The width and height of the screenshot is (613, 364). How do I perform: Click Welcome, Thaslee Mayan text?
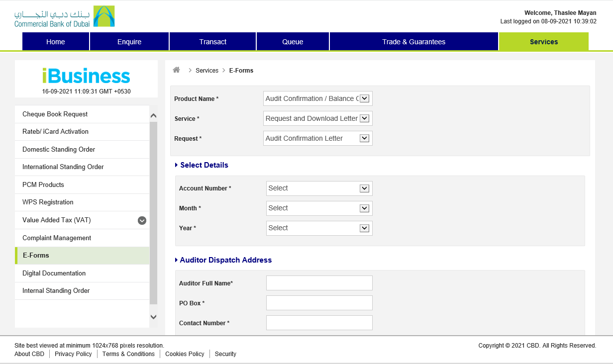560,13
